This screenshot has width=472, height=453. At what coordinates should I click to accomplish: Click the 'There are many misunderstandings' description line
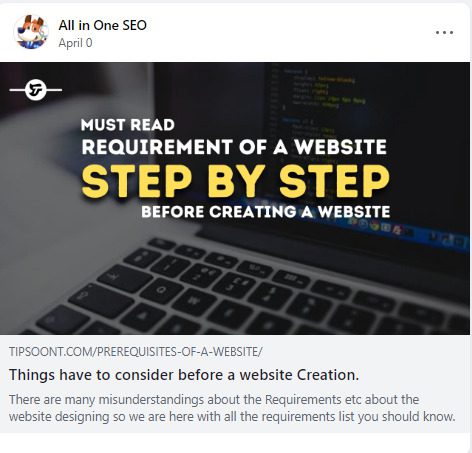click(214, 399)
